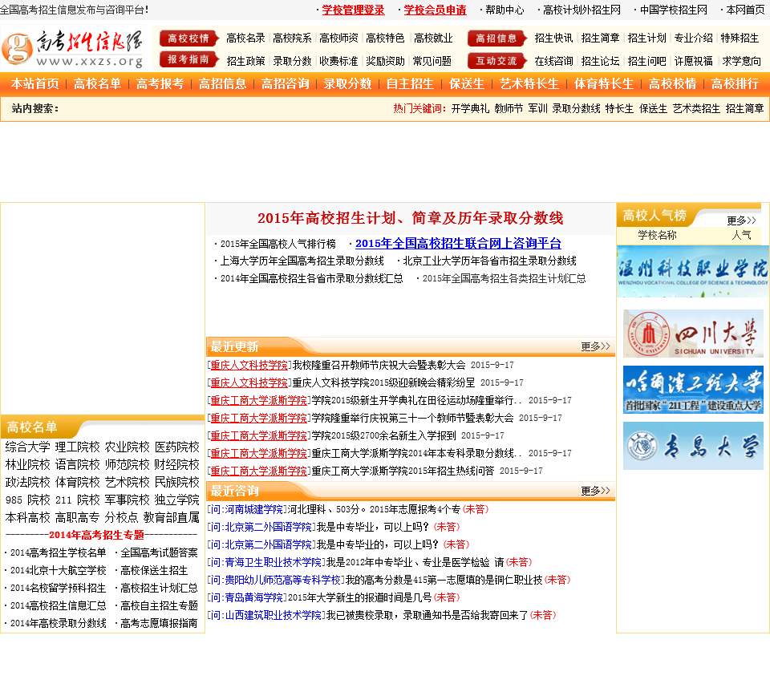Screen dimensions: 770x700
Task: Open 奖励资助 link
Action: [x=386, y=61]
